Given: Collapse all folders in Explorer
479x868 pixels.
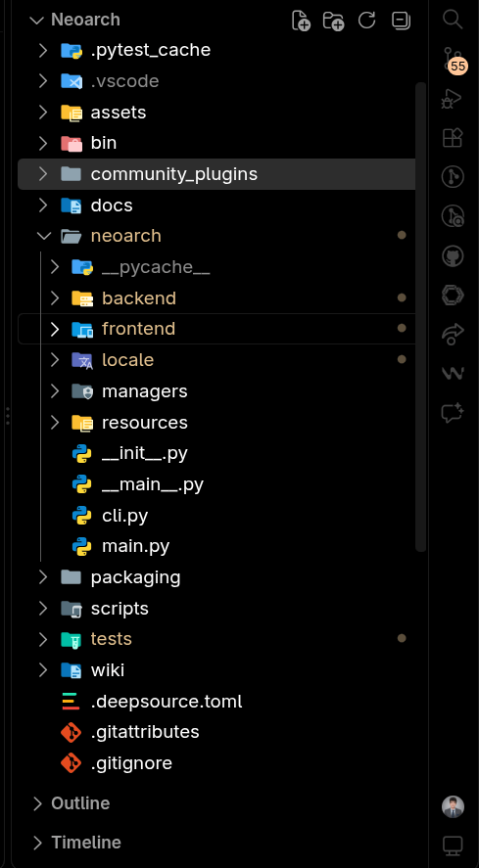Looking at the screenshot, I should (x=401, y=21).
